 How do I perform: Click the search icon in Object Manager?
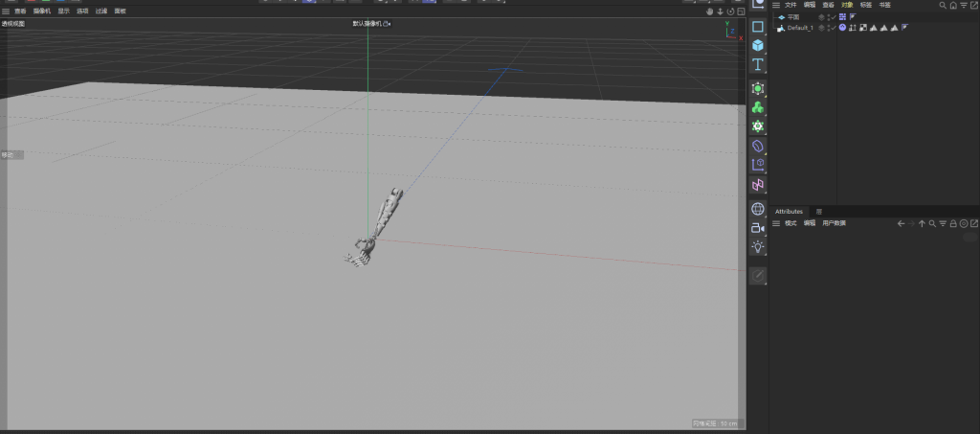pos(943,5)
